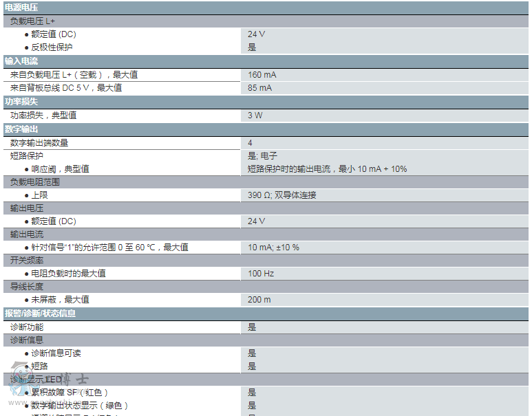Select the 诊断信息可读 row label

point(56,353)
